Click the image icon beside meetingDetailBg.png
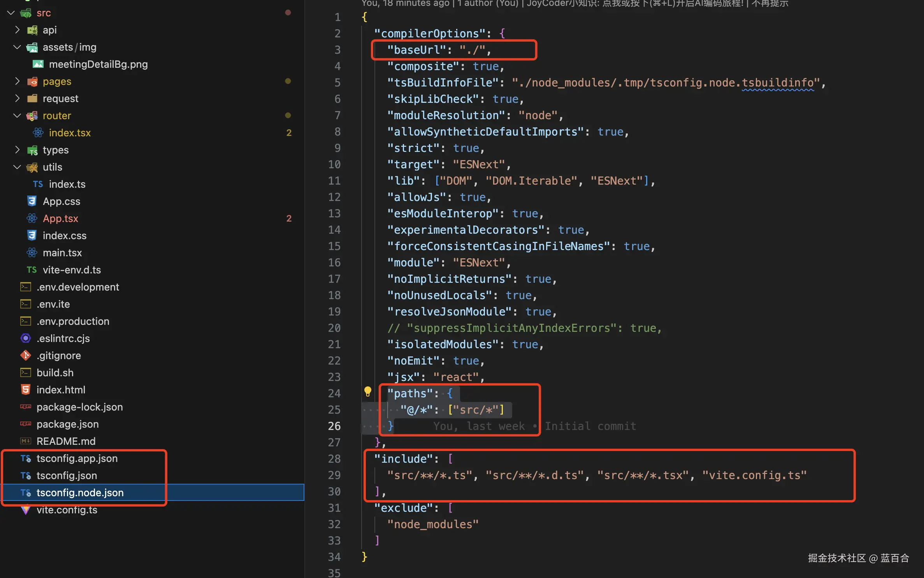The image size is (924, 578). point(38,64)
